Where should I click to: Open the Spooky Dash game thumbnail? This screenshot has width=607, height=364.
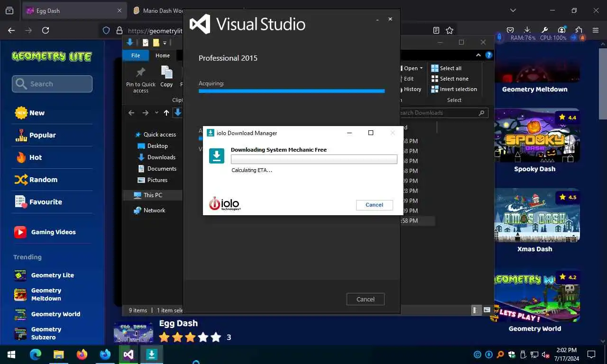coord(537,136)
